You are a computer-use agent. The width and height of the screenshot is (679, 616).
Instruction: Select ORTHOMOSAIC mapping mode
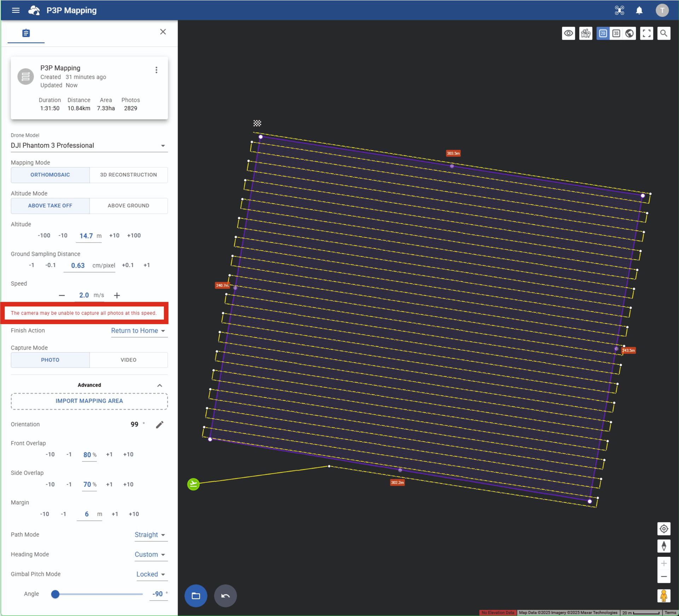pyautogui.click(x=50, y=174)
